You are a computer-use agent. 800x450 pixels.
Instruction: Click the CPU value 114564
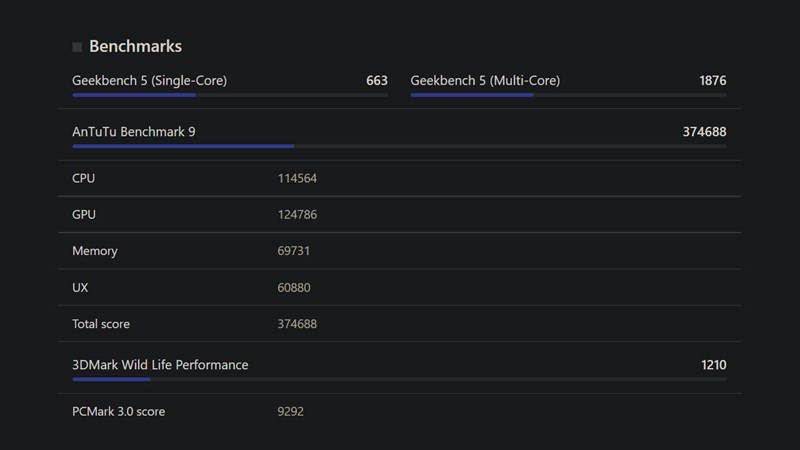[297, 178]
